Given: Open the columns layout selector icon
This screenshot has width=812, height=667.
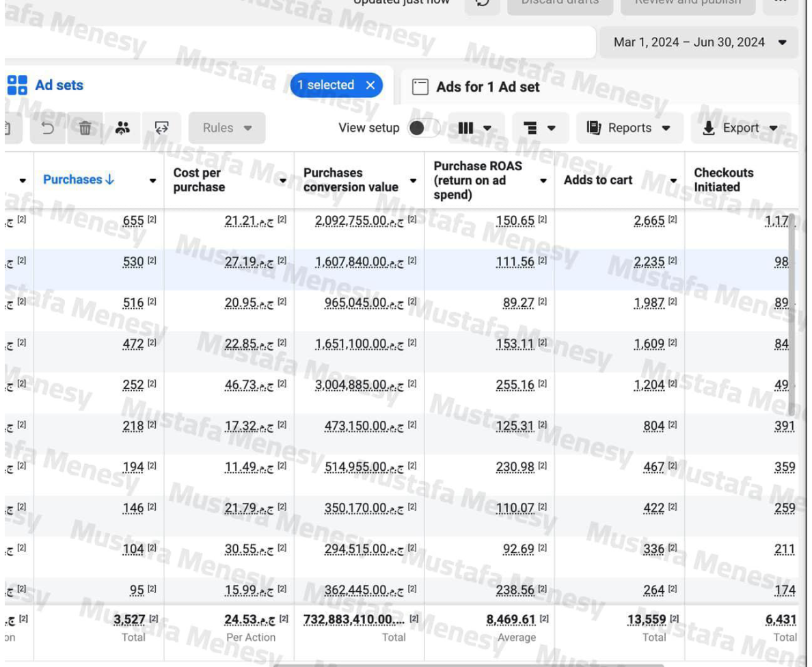Looking at the screenshot, I should pos(474,128).
